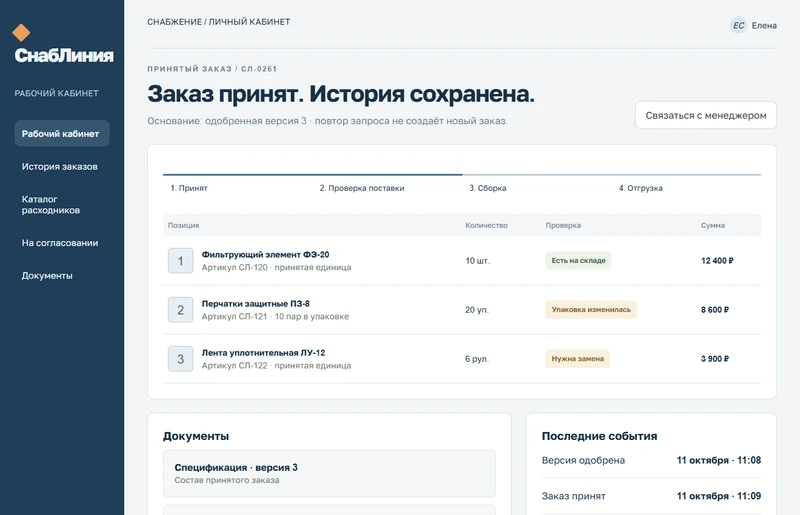Viewport: 800px width, 515px height.
Task: Open Рабочий кабинет in sidebar menu
Action: pyautogui.click(x=62, y=134)
